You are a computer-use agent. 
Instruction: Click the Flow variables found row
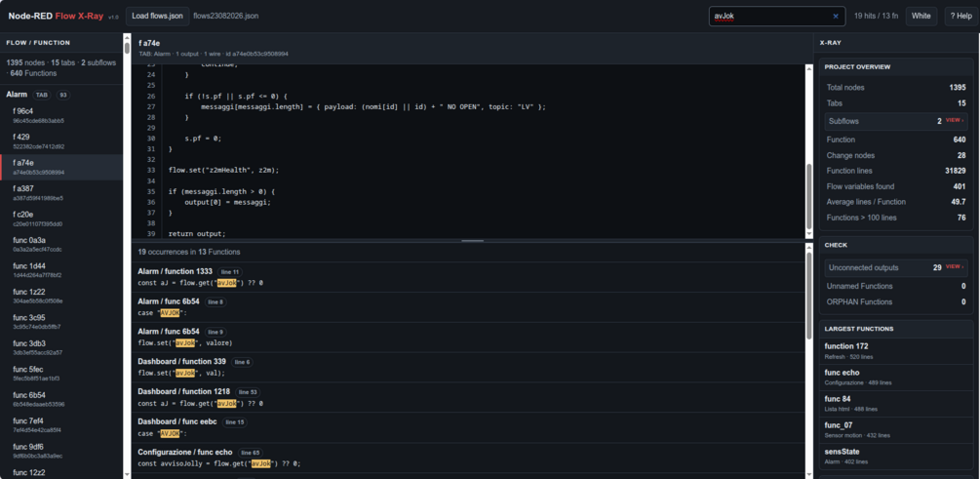coord(896,186)
